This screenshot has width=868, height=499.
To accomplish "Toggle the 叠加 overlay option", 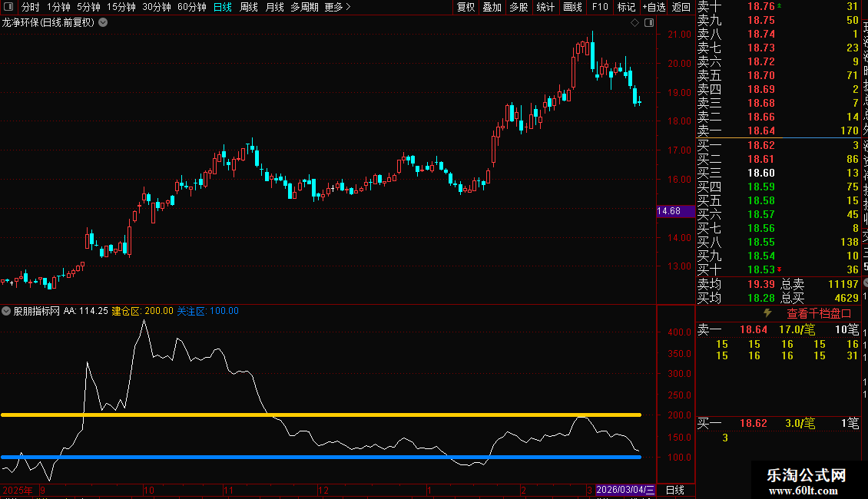I will click(492, 7).
